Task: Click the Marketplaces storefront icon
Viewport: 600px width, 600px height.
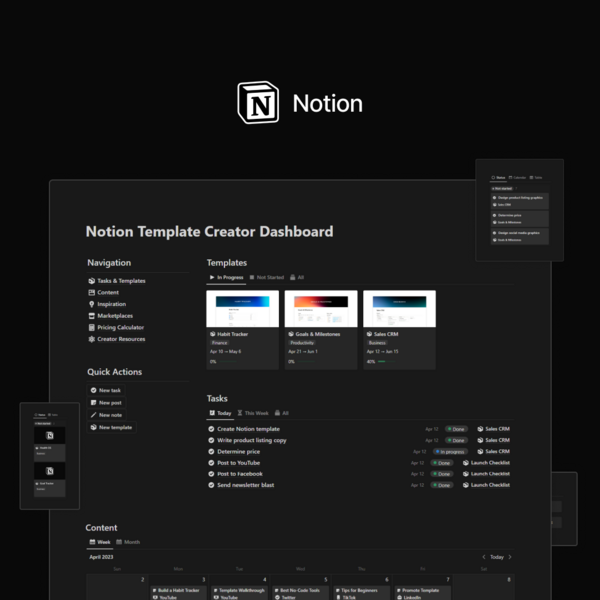Action: (91, 316)
